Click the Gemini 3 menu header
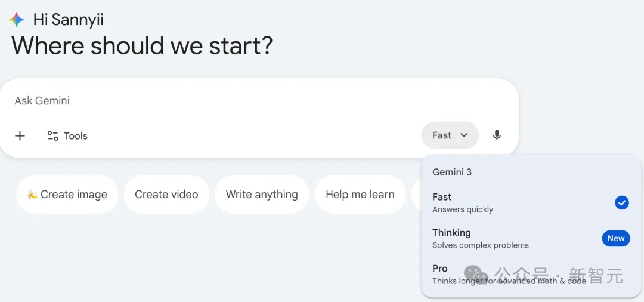The height and width of the screenshot is (302, 644). tap(452, 172)
